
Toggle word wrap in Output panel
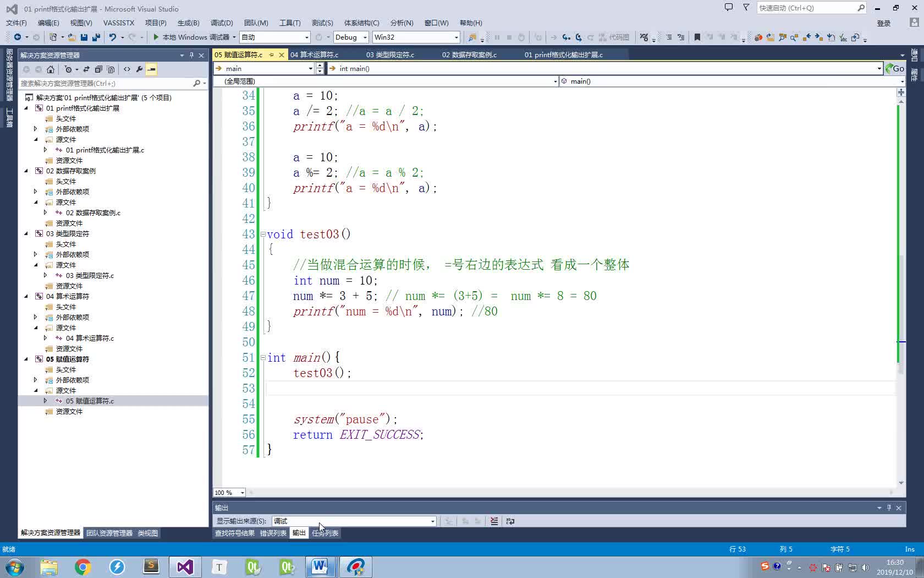pos(510,521)
